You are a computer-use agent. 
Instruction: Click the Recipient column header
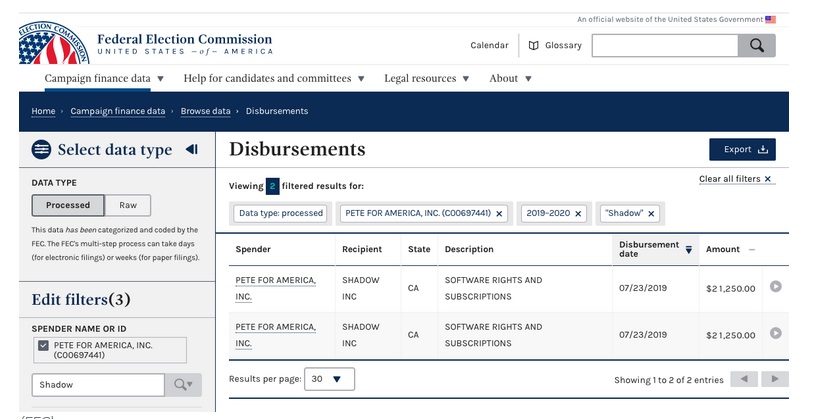(x=362, y=249)
